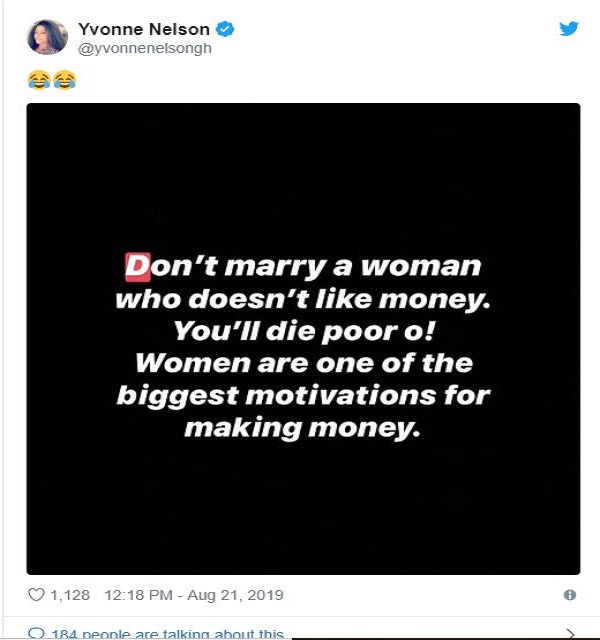Click the 'biggest motivations for' line
Image resolution: width=600 pixels, height=640 pixels.
click(303, 393)
